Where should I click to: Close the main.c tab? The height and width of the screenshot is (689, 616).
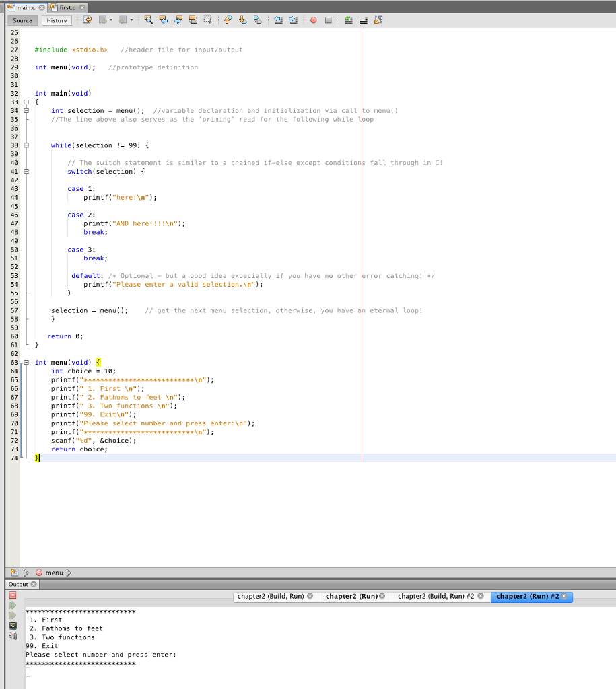tap(42, 7)
